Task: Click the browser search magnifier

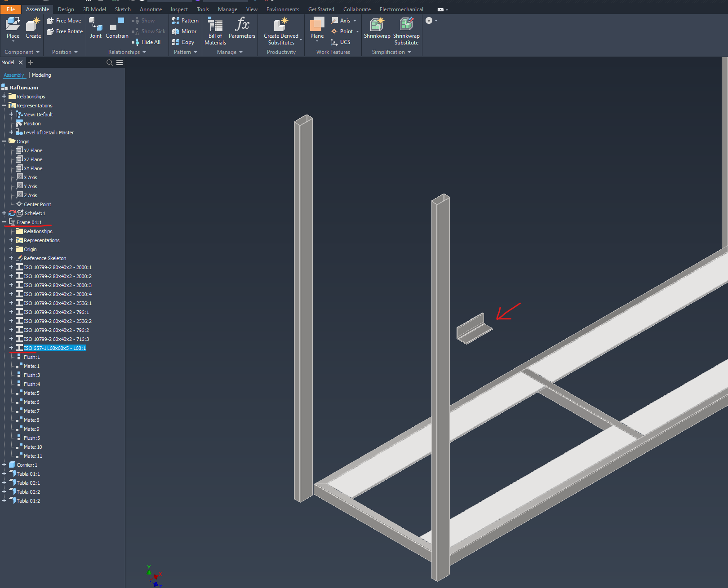Action: [109, 62]
